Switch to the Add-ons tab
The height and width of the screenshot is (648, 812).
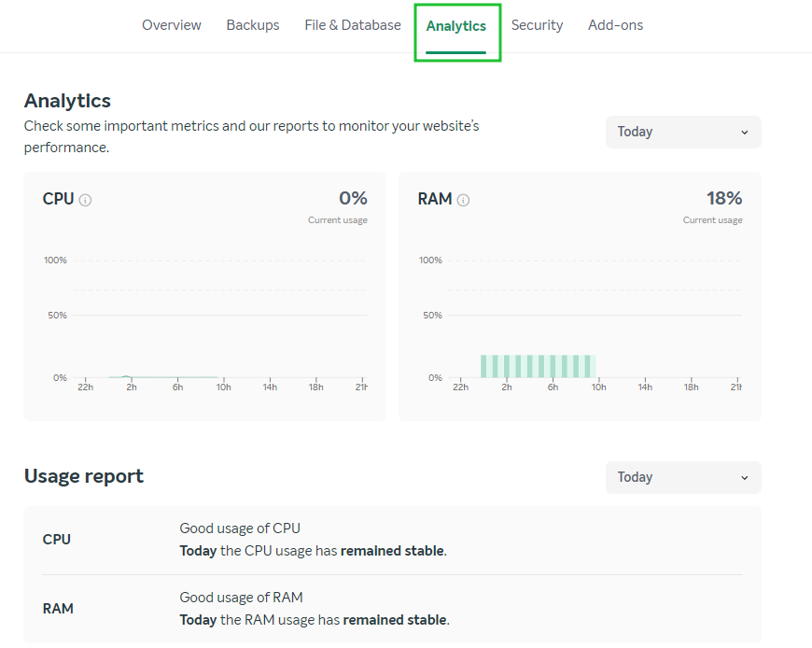click(616, 25)
